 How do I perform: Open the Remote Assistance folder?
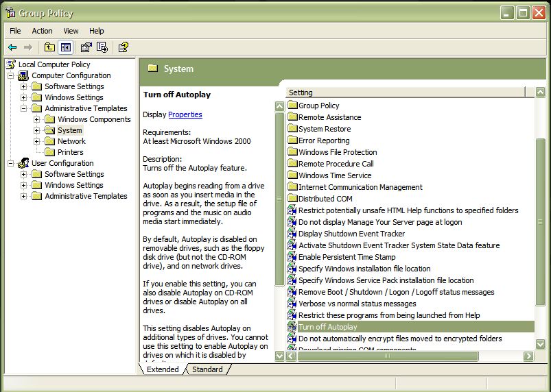pos(325,117)
